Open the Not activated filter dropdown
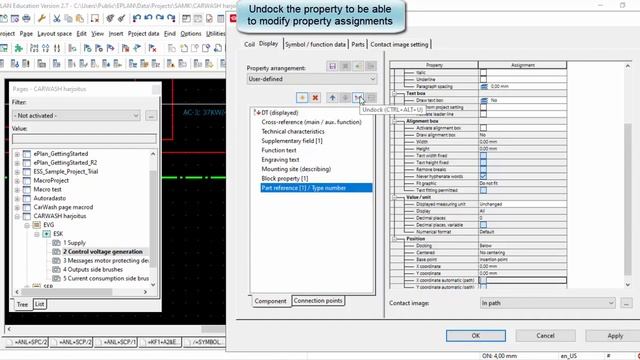This screenshot has height=360, width=640. (76, 116)
